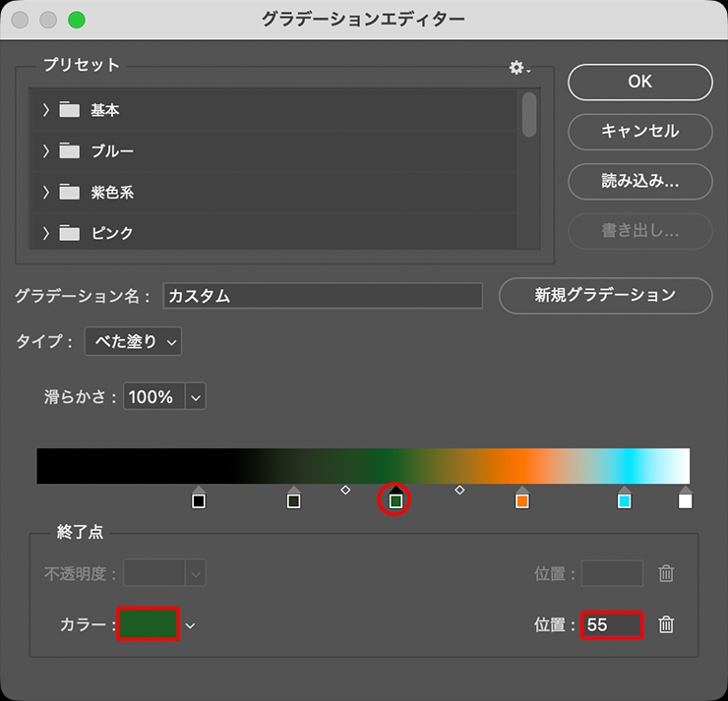
Task: Select the ピンク preset folder
Action: [112, 234]
